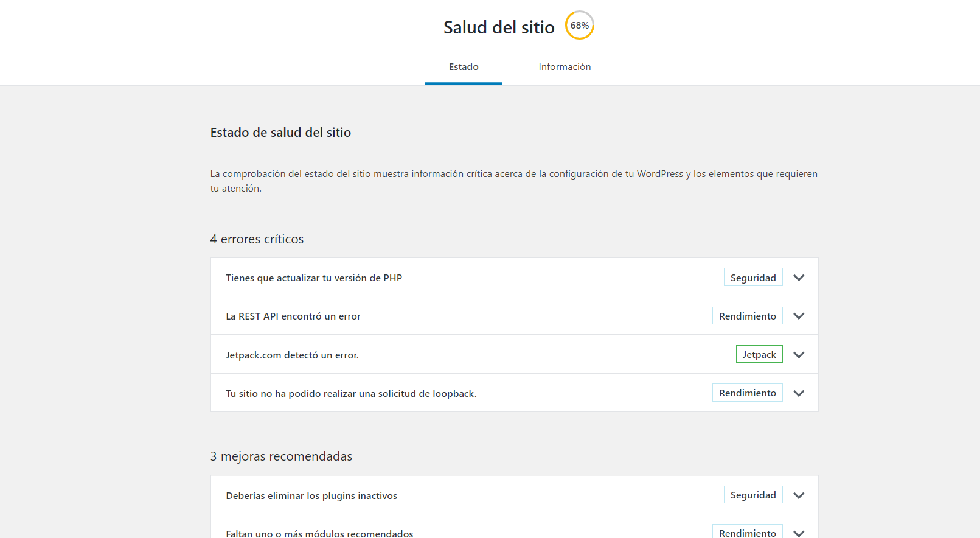Switch to the Estado tab
980x538 pixels.
(x=464, y=67)
